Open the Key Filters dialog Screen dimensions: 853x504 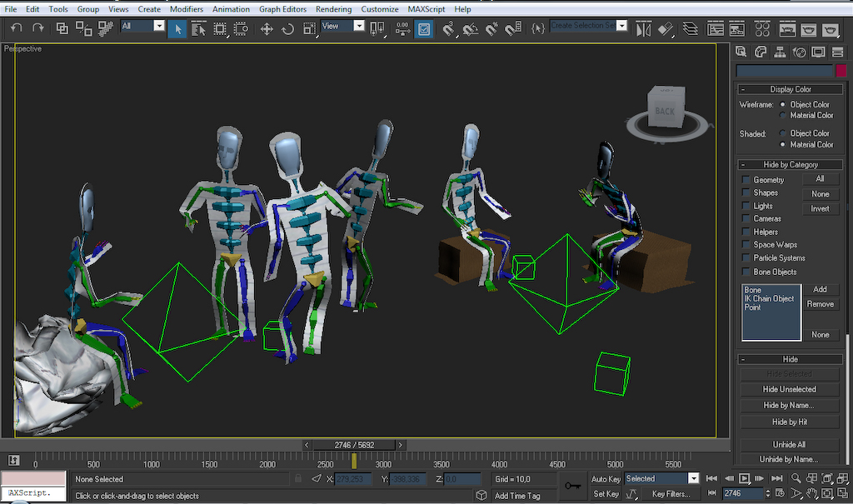click(671, 494)
